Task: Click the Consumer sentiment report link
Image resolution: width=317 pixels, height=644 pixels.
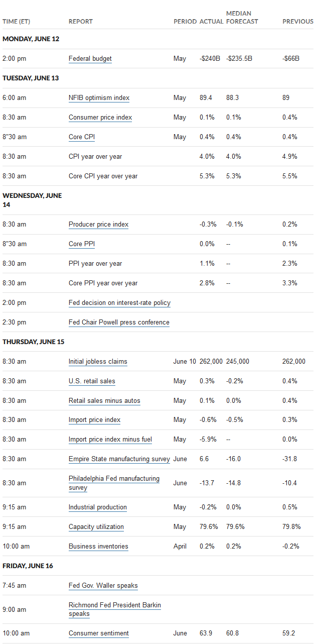Action: (x=99, y=633)
